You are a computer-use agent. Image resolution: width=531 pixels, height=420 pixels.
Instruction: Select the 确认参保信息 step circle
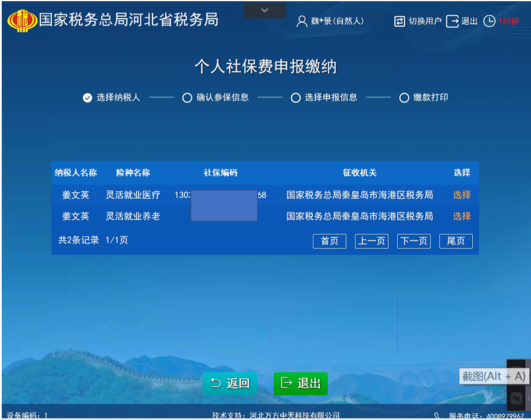pyautogui.click(x=187, y=98)
